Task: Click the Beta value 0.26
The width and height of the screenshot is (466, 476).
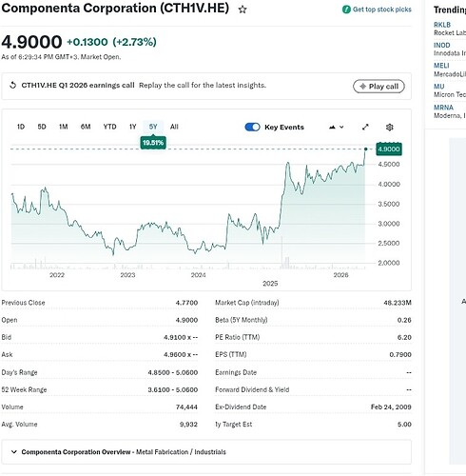Action: [404, 320]
